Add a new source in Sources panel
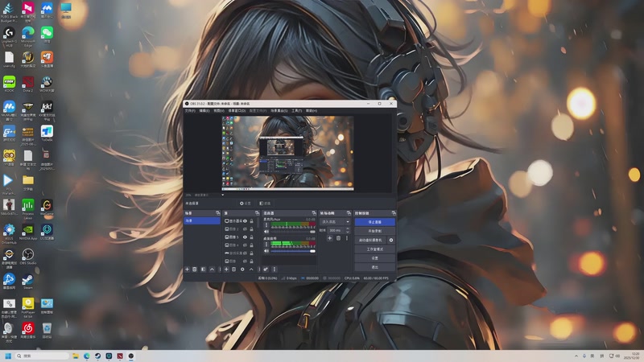The height and width of the screenshot is (362, 644). 226,269
